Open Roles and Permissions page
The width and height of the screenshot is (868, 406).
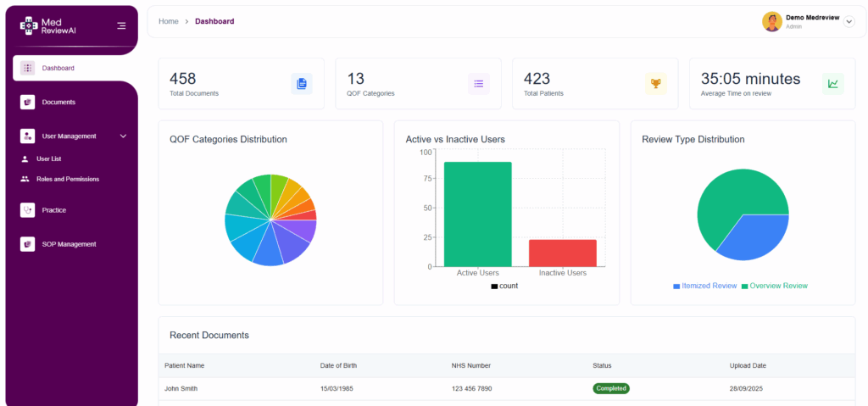click(x=67, y=179)
